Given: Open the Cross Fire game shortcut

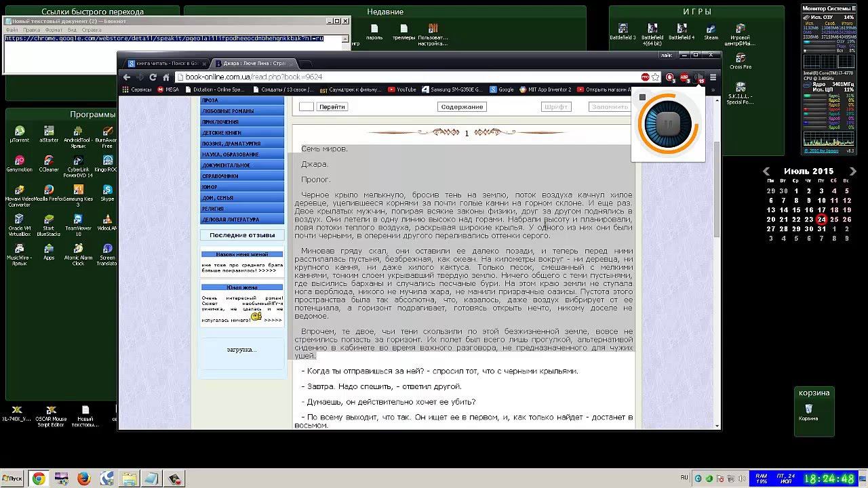Looking at the screenshot, I should 741,61.
